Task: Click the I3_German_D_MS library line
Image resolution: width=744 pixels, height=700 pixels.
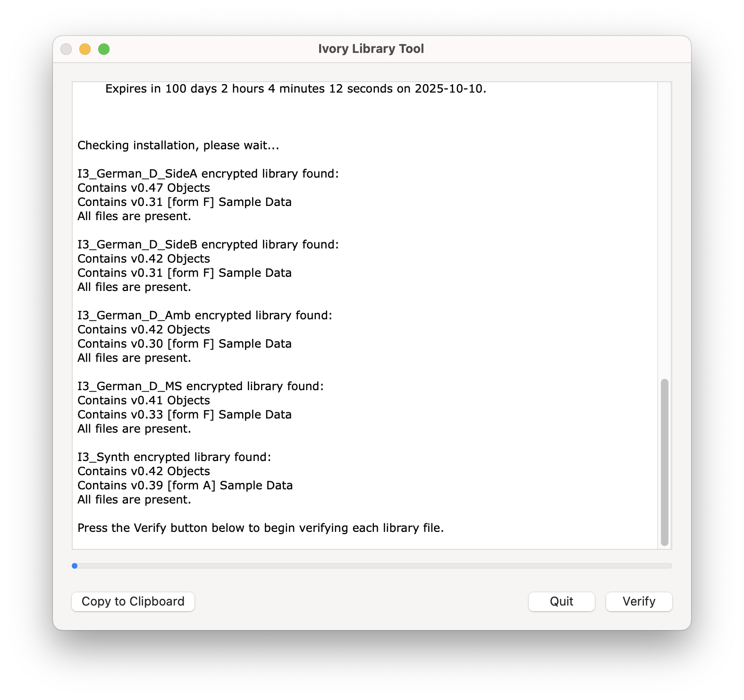Action: pyautogui.click(x=201, y=386)
